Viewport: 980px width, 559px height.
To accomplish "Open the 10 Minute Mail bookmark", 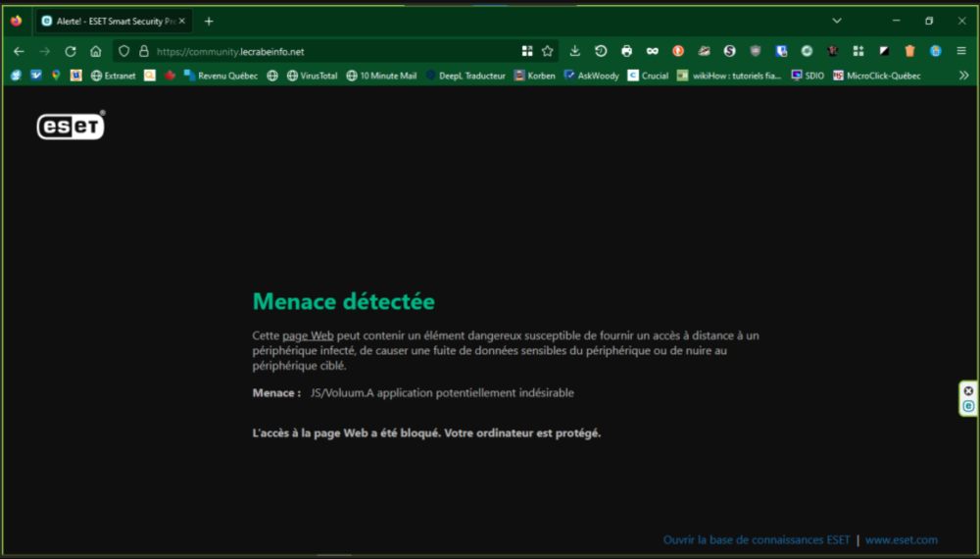I will click(x=381, y=76).
